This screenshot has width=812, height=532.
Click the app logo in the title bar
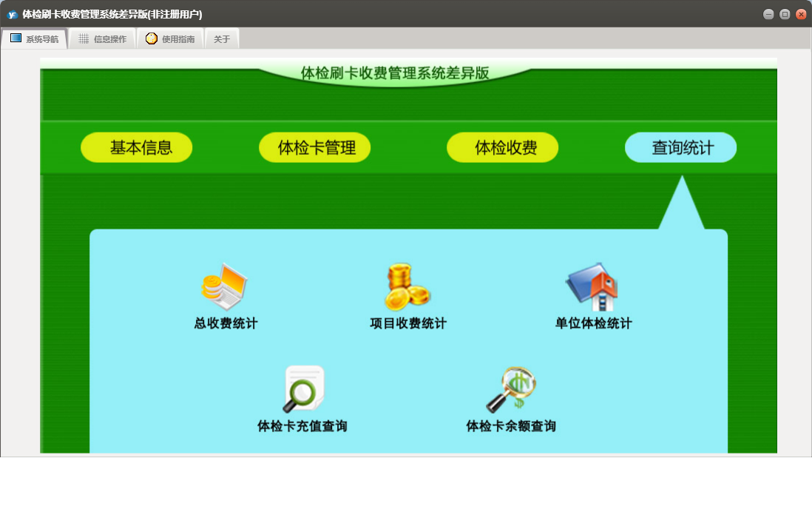[x=13, y=15]
